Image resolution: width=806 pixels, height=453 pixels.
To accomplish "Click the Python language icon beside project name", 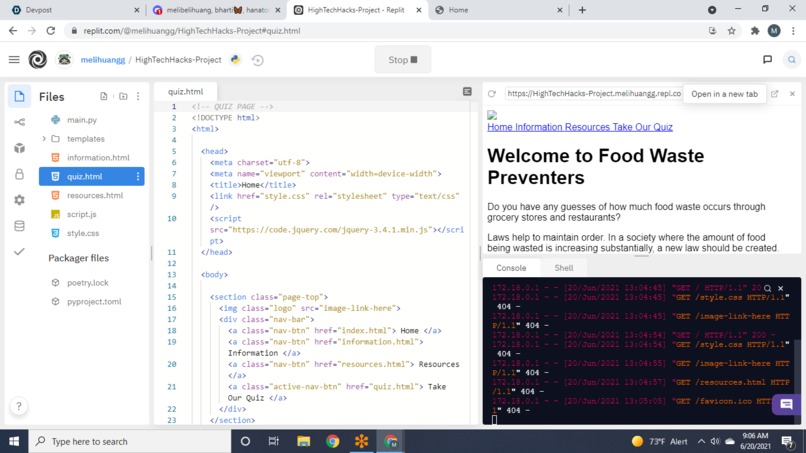I will [x=235, y=60].
